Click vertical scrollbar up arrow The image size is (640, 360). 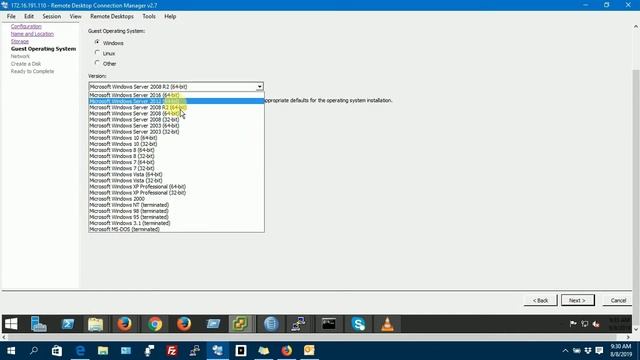636,27
